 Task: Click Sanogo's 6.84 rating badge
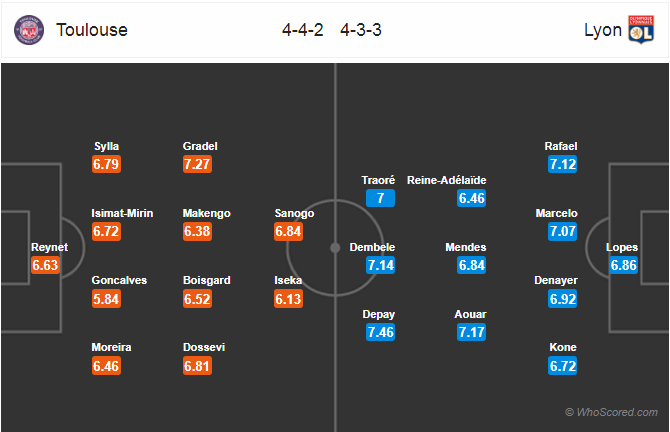coord(288,232)
